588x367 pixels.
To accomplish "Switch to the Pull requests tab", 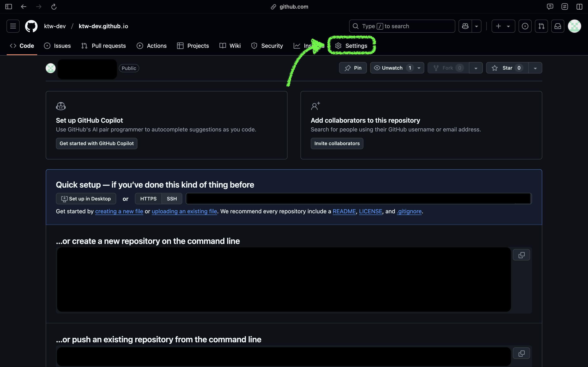I will 104,46.
